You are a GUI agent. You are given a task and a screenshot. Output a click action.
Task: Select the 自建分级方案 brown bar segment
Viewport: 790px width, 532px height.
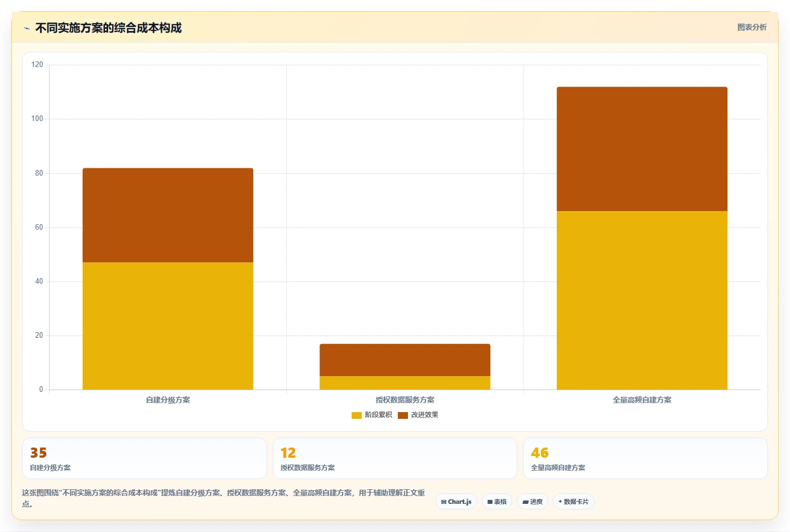click(168, 215)
